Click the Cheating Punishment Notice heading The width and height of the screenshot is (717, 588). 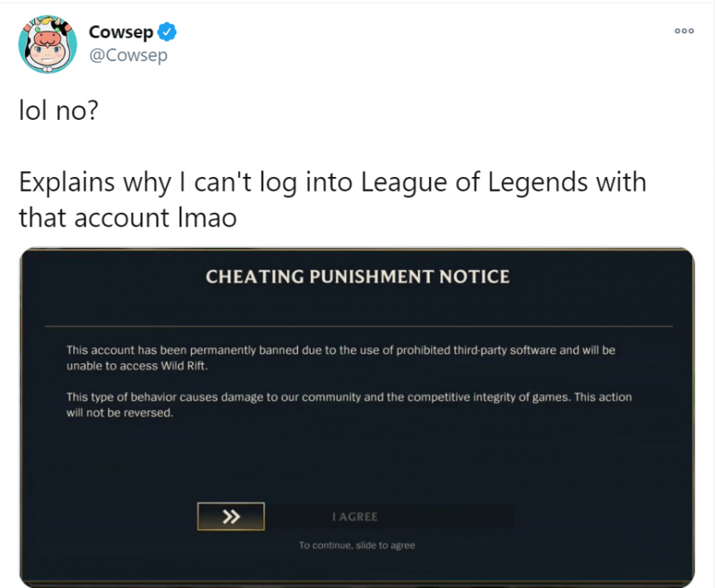click(358, 277)
